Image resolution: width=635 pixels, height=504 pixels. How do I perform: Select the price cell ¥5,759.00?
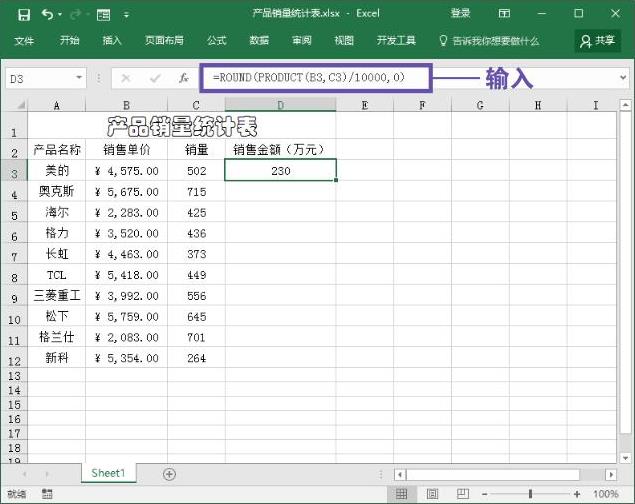(126, 316)
